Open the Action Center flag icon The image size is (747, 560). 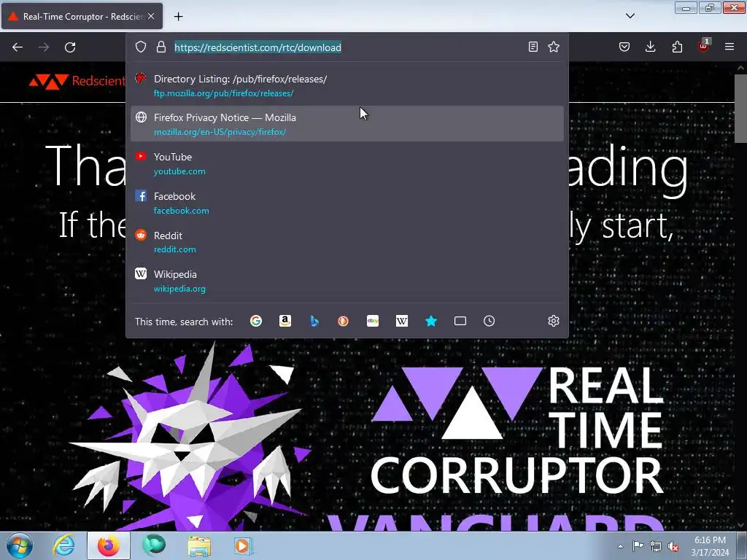point(638,546)
